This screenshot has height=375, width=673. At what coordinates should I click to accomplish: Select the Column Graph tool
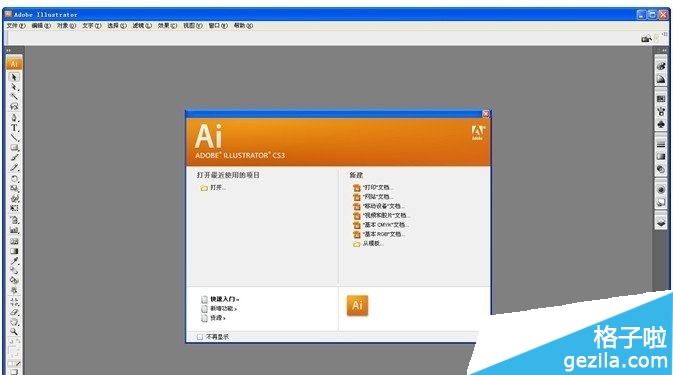coord(14,230)
